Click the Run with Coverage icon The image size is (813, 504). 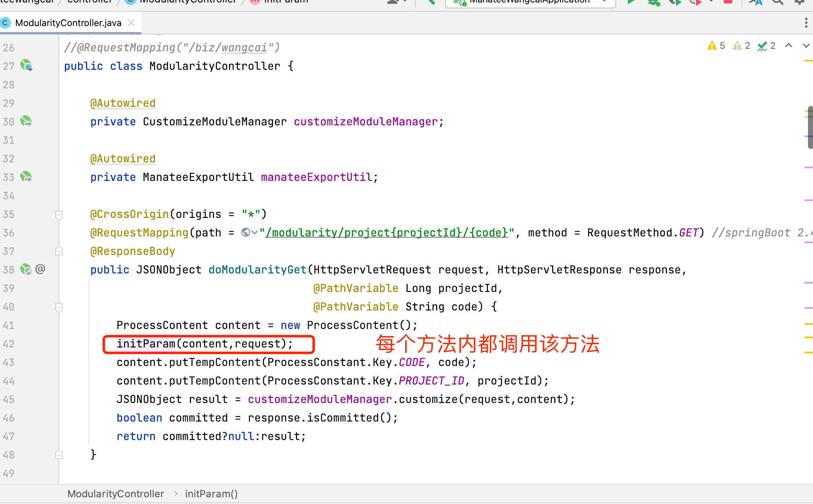click(x=675, y=2)
